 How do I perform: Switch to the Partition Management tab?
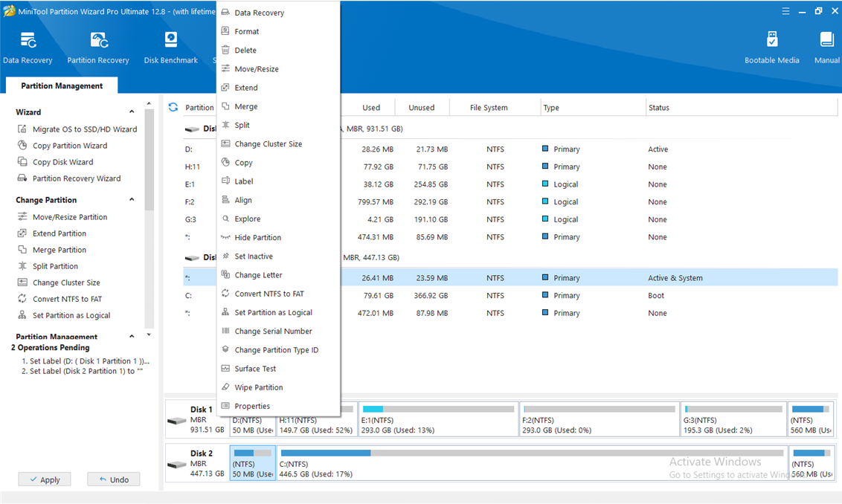(x=62, y=86)
